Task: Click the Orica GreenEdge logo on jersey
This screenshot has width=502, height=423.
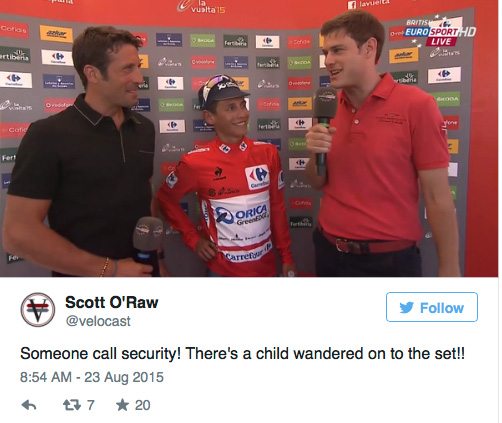Action: (x=241, y=215)
